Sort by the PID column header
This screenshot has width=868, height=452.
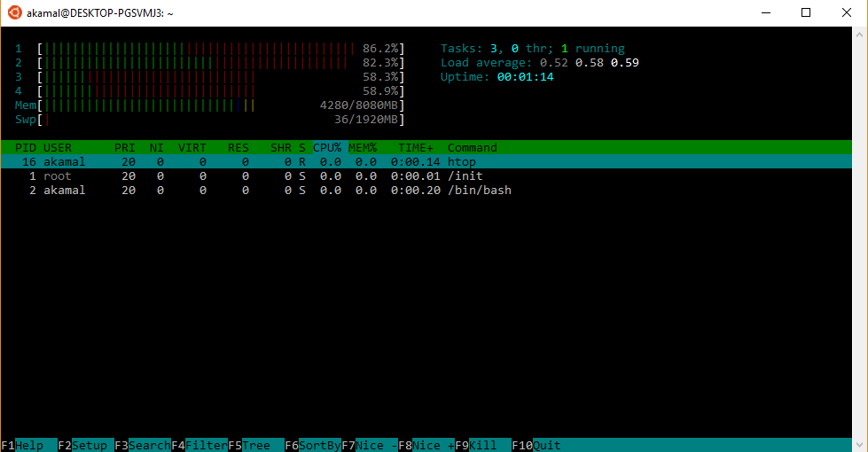[26, 148]
